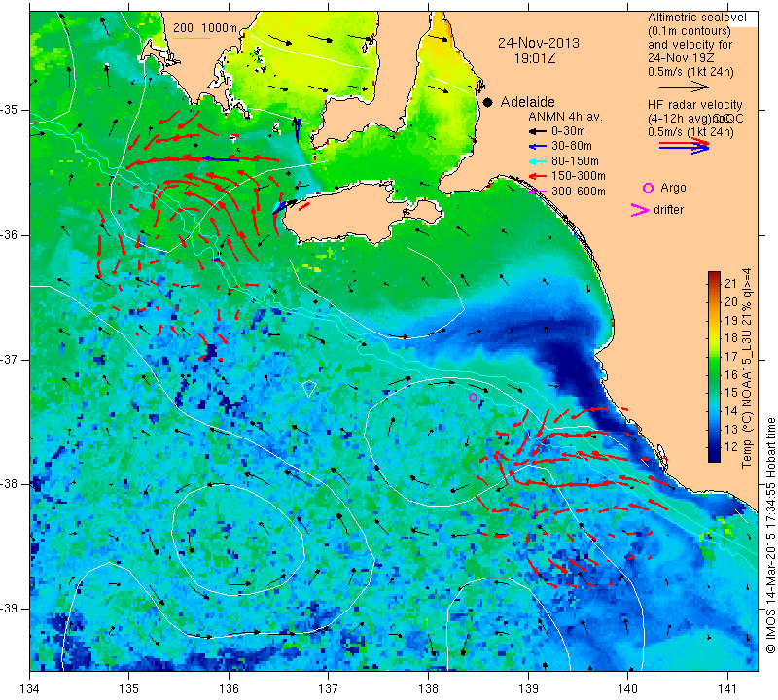Image resolution: width=778 pixels, height=700 pixels.
Task: Click the cyan 80-150m legend arrow
Action: [537, 161]
